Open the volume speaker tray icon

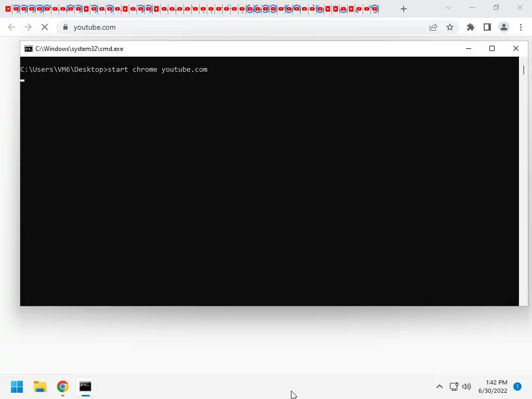click(467, 387)
